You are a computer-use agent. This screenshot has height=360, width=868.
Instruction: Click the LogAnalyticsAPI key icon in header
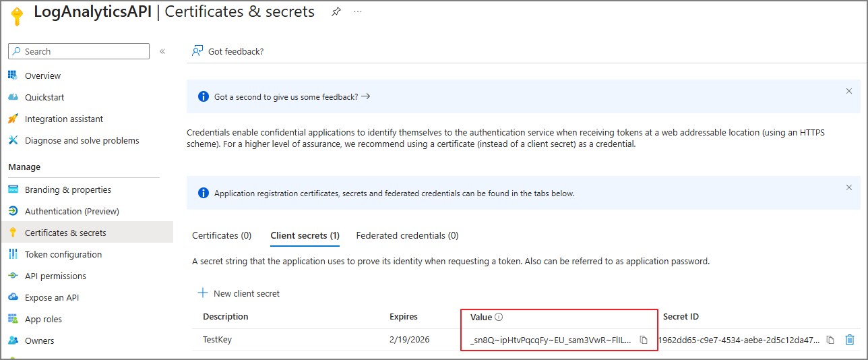click(17, 16)
